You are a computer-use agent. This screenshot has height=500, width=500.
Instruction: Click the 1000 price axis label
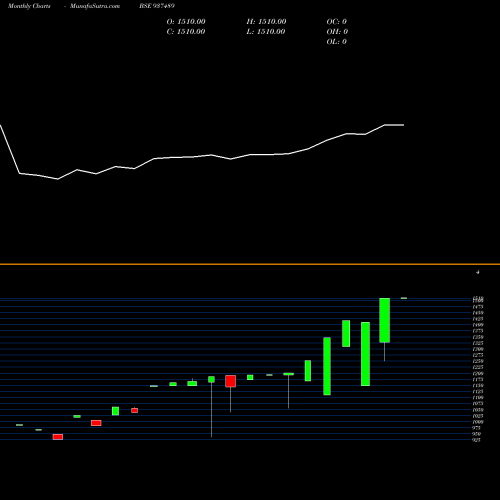pos(478,422)
